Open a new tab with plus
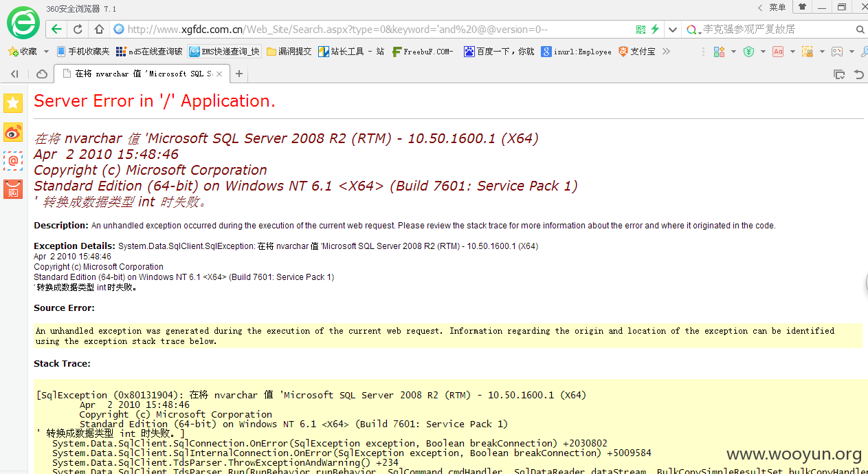This screenshot has height=474, width=868. tap(239, 74)
